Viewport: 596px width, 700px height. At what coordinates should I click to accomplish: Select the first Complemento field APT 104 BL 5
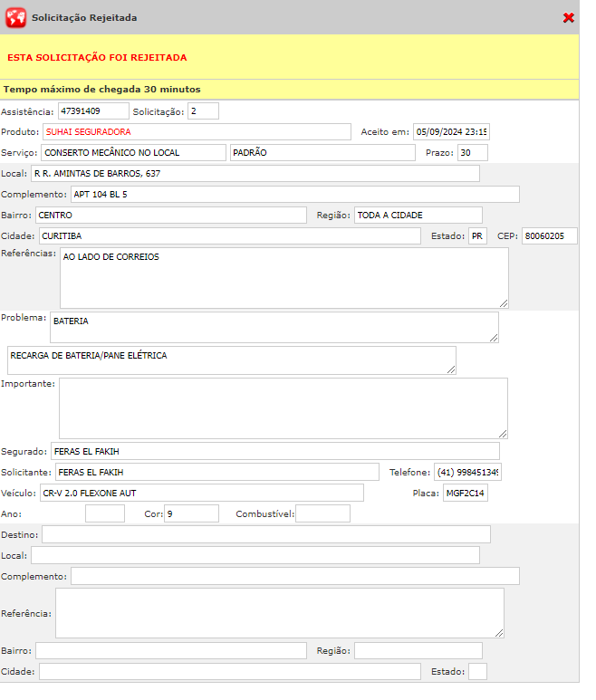pos(294,195)
